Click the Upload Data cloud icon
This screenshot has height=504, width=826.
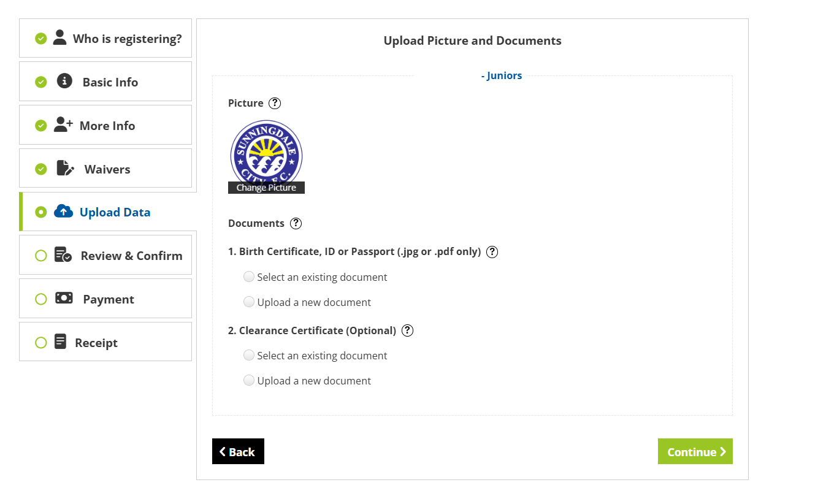(63, 212)
